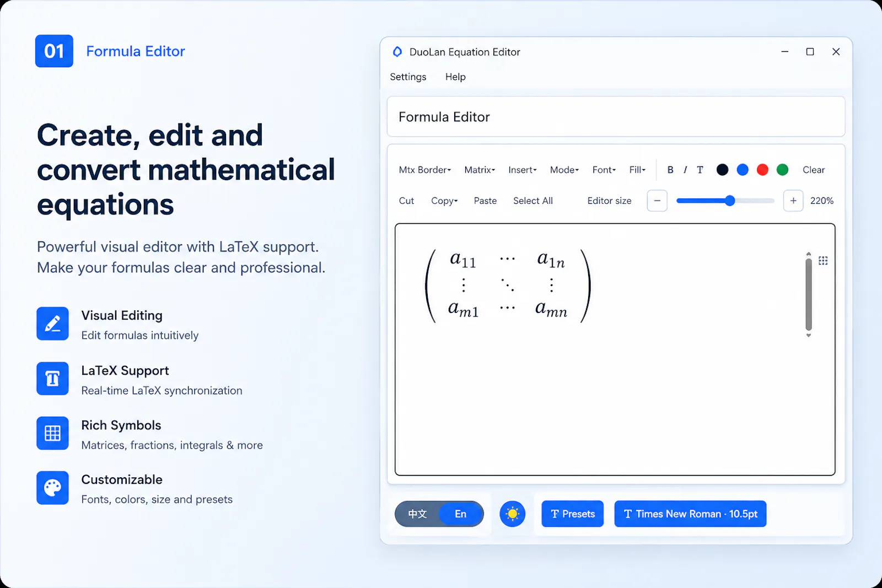This screenshot has width=882, height=588.
Task: Toggle light theme with the sun icon
Action: pyautogui.click(x=513, y=514)
